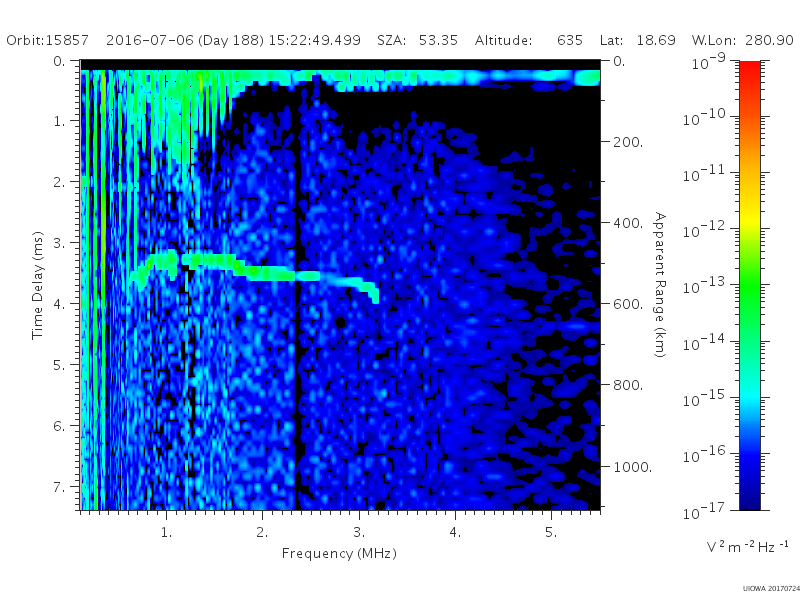
Task: Click the 3. tick label on time delay axis
Action: (60, 243)
